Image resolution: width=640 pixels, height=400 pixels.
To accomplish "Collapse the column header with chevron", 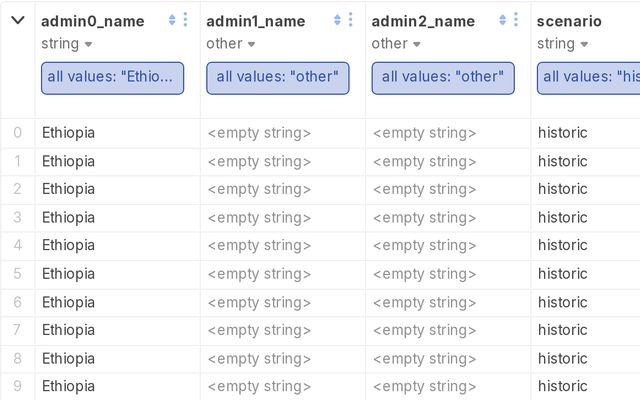I will [18, 20].
